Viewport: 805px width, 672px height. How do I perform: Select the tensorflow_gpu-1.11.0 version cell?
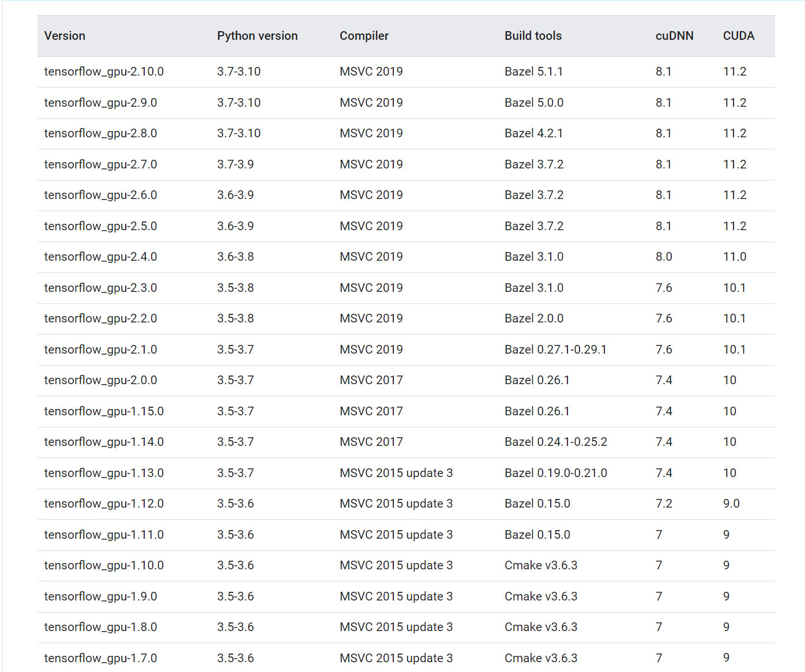[104, 535]
